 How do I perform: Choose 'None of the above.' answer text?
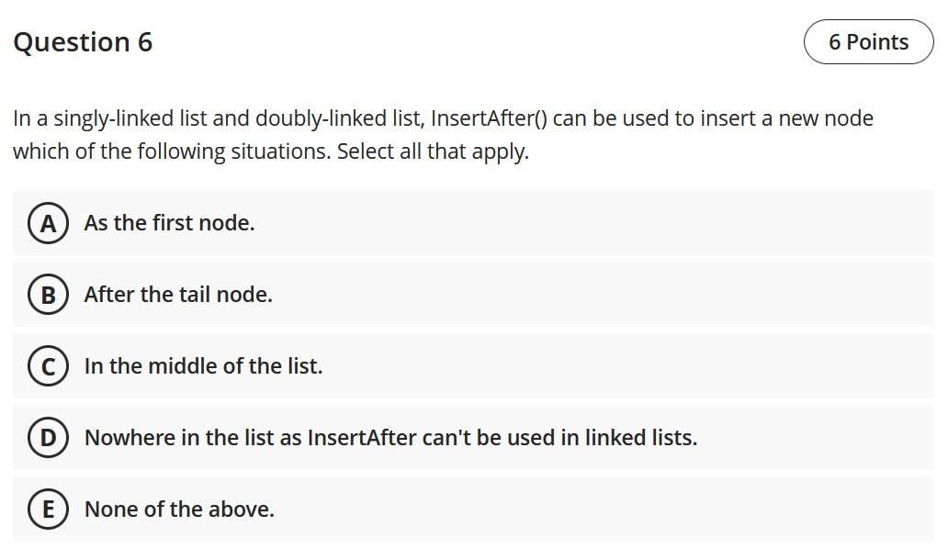click(179, 510)
